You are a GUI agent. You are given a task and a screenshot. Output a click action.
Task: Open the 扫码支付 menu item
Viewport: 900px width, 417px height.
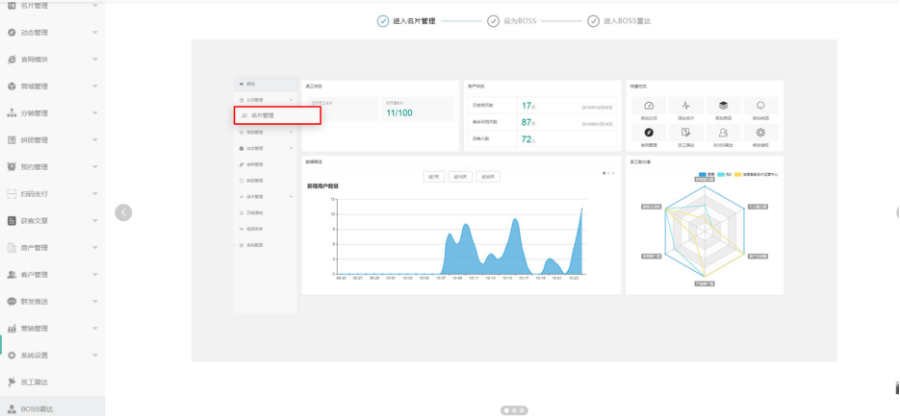point(34,194)
